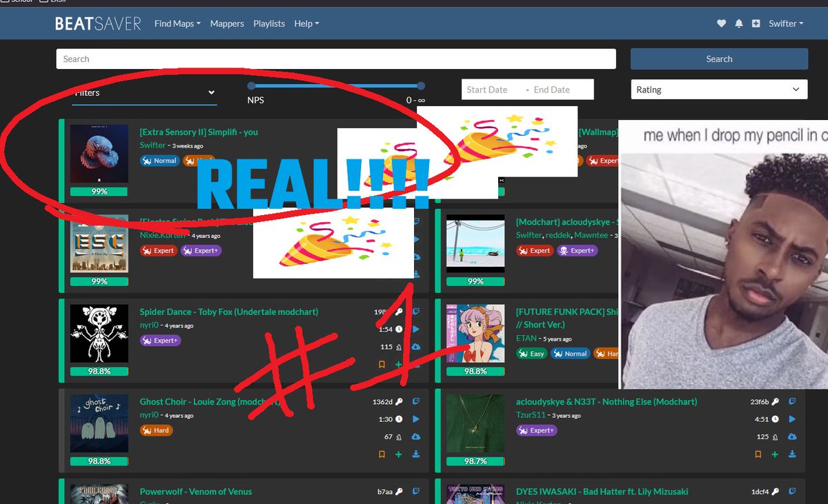Expand the Find Maps dropdown
828x504 pixels.
pyautogui.click(x=177, y=23)
